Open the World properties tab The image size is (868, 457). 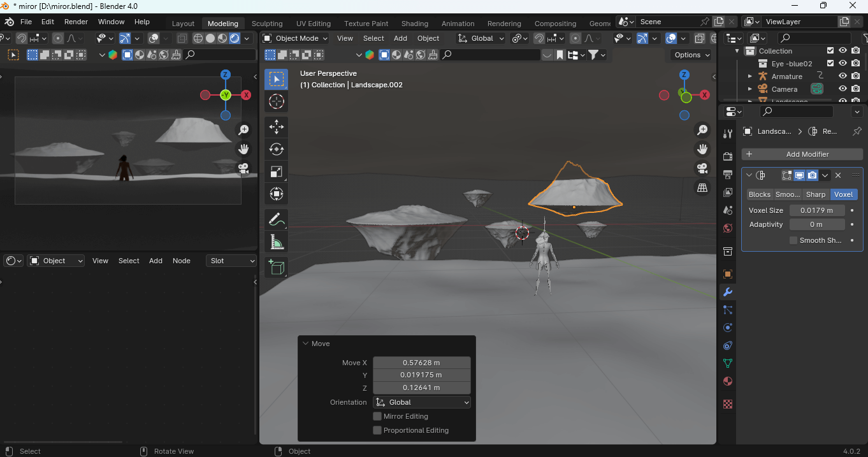(728, 228)
